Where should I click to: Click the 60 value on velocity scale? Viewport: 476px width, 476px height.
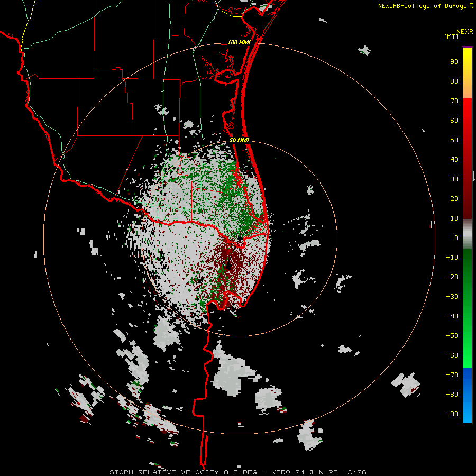pos(454,120)
